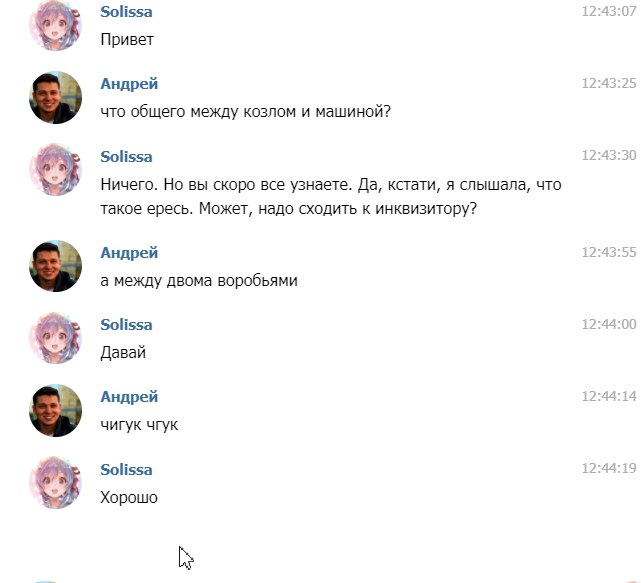Open Solissa's avatar beside the Давай message
641x583 pixels.
click(x=55, y=338)
